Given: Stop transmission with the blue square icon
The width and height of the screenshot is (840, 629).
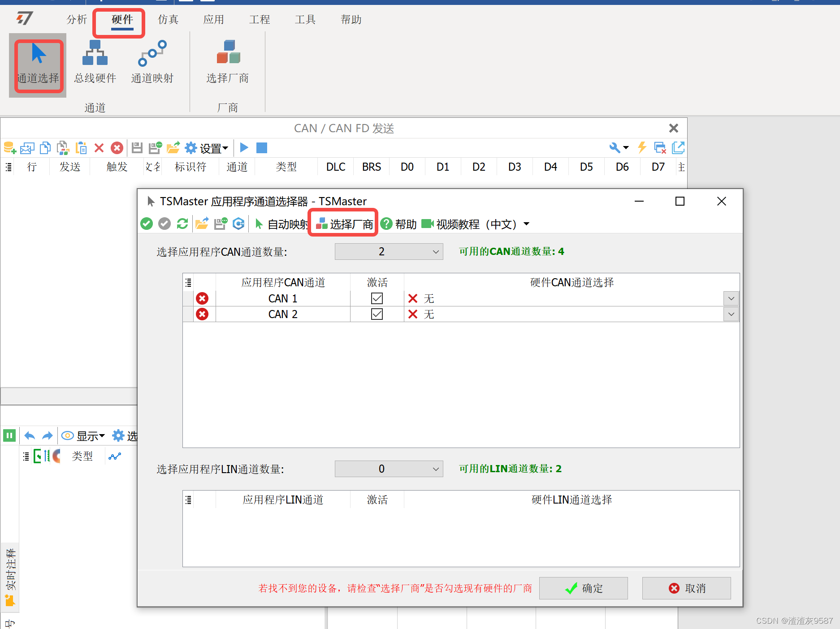Looking at the screenshot, I should click(x=261, y=147).
